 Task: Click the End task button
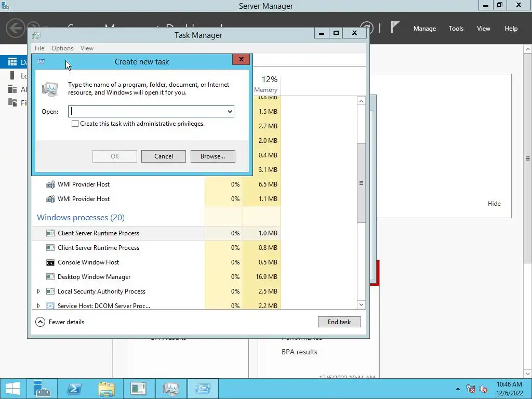point(339,322)
